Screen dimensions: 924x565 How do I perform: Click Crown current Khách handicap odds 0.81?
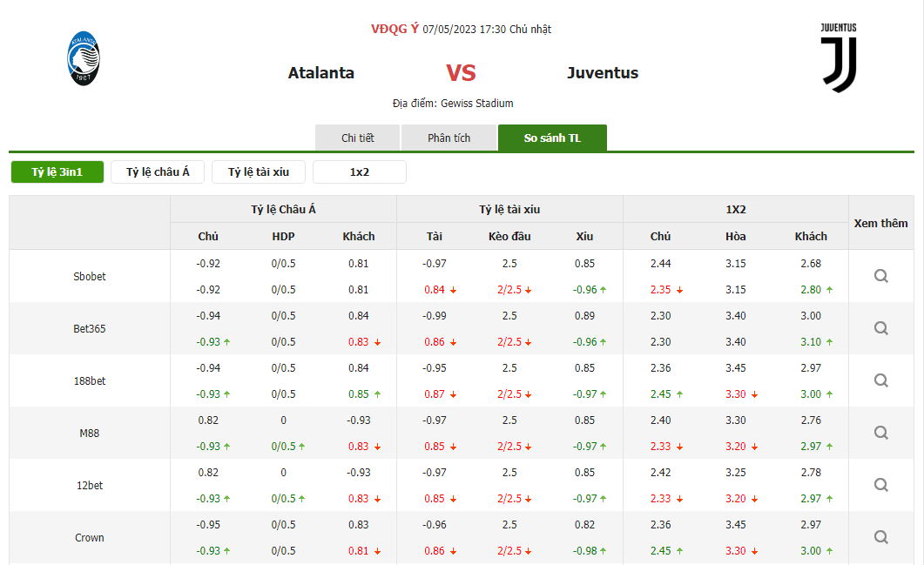pyautogui.click(x=358, y=551)
